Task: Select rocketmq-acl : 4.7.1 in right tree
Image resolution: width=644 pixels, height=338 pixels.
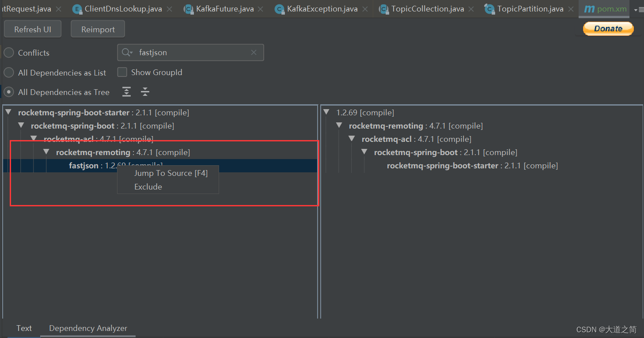Action: [417, 139]
